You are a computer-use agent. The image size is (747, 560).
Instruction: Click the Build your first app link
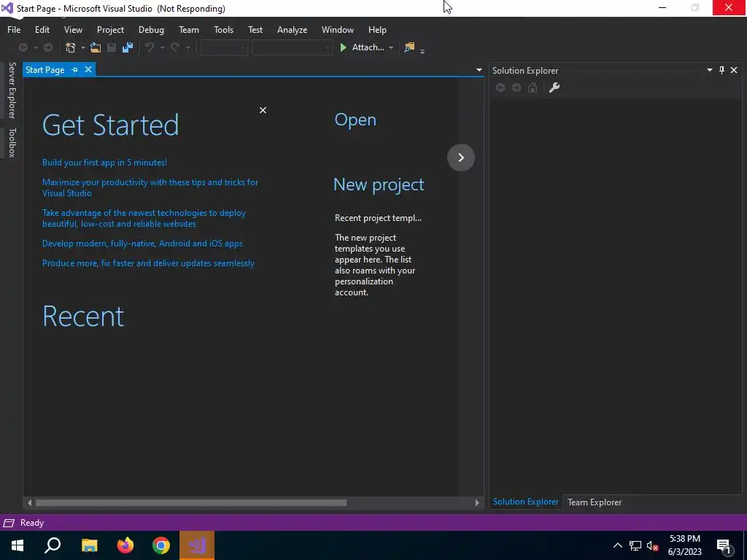click(104, 163)
